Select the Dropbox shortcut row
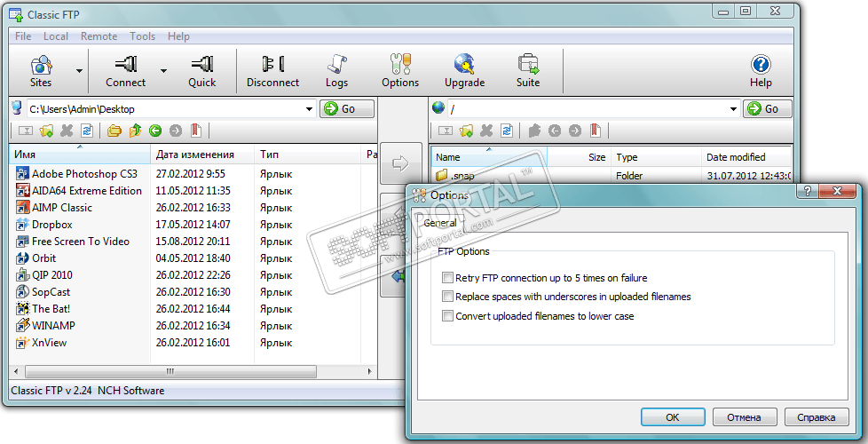The image size is (868, 444). [52, 224]
